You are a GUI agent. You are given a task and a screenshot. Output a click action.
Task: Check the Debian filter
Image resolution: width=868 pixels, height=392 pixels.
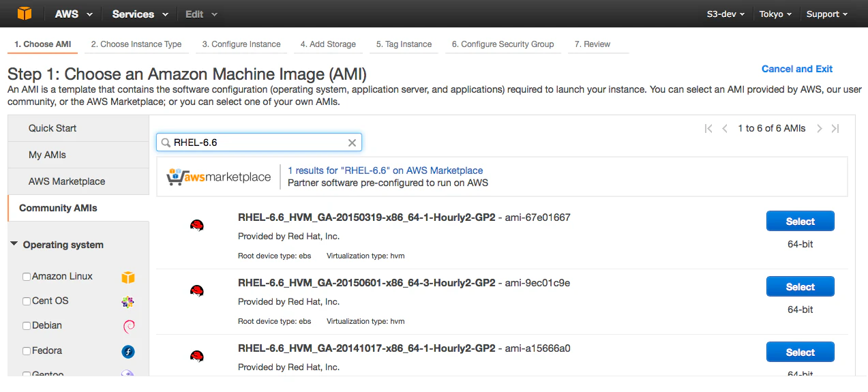(27, 326)
